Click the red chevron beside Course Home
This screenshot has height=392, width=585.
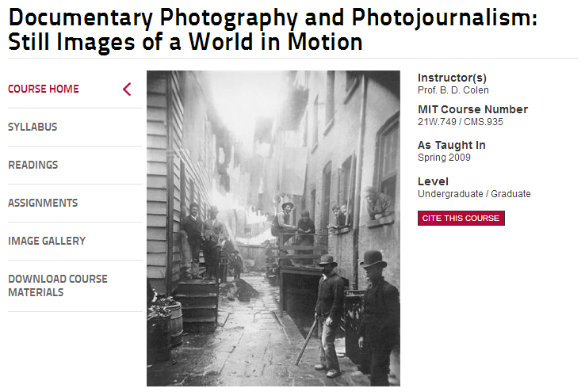(127, 89)
